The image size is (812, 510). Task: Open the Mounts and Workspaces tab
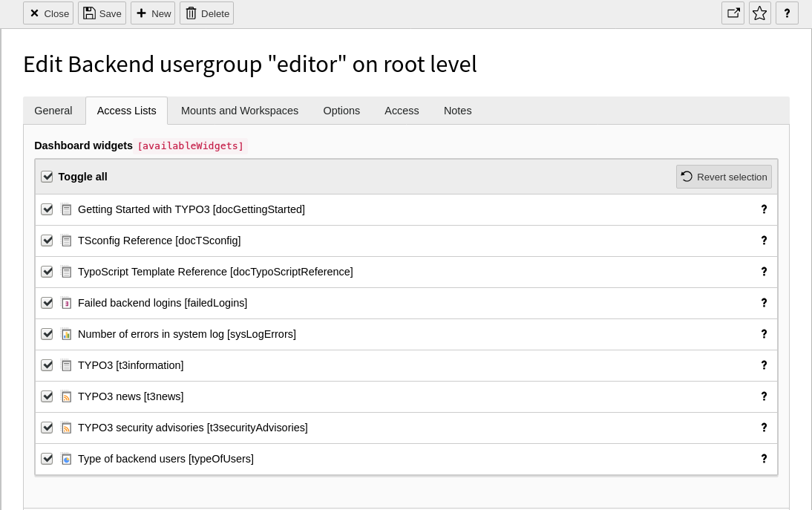[240, 111]
